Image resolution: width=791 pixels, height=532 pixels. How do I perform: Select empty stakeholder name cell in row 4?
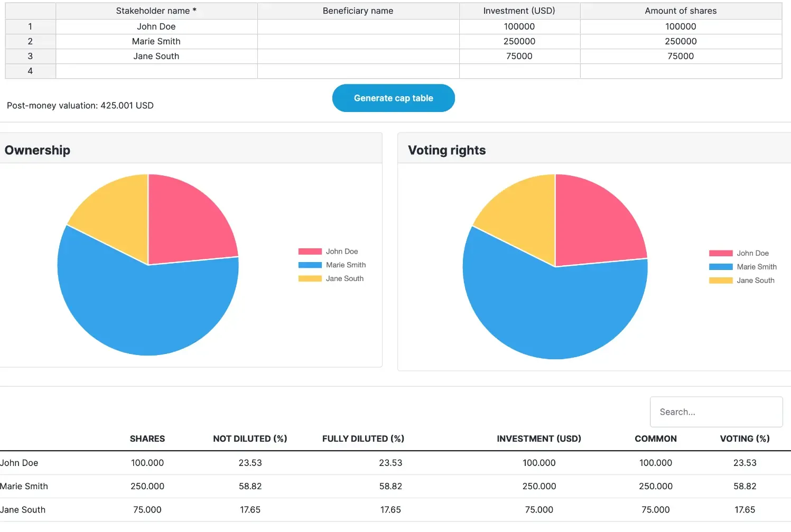tap(156, 71)
